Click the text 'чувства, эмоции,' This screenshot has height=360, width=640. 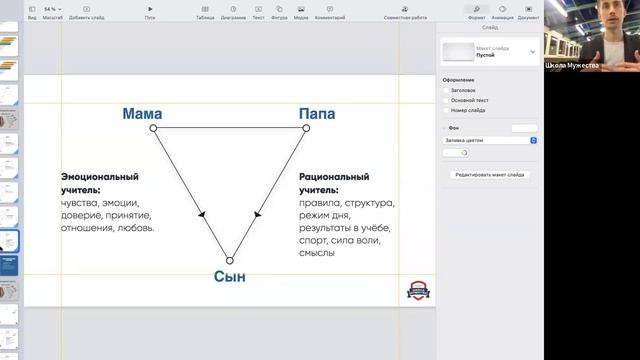(100, 203)
